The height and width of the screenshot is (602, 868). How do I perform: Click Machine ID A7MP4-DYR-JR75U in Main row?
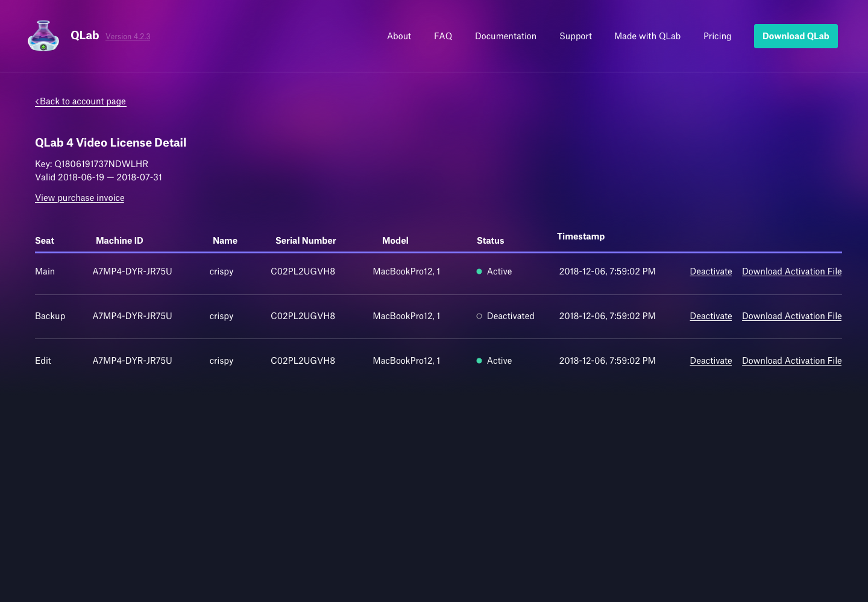click(132, 271)
